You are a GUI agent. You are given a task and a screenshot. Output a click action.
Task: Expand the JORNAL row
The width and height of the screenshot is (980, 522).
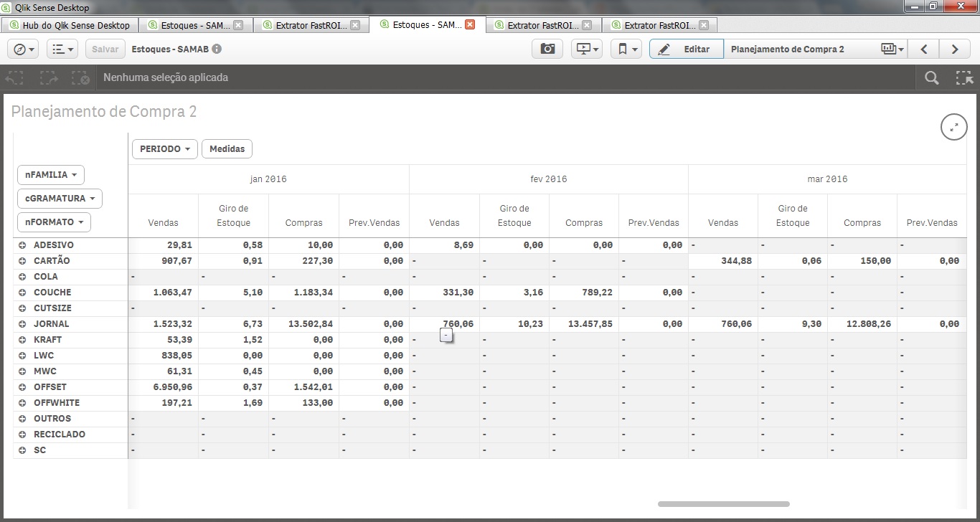(x=22, y=324)
